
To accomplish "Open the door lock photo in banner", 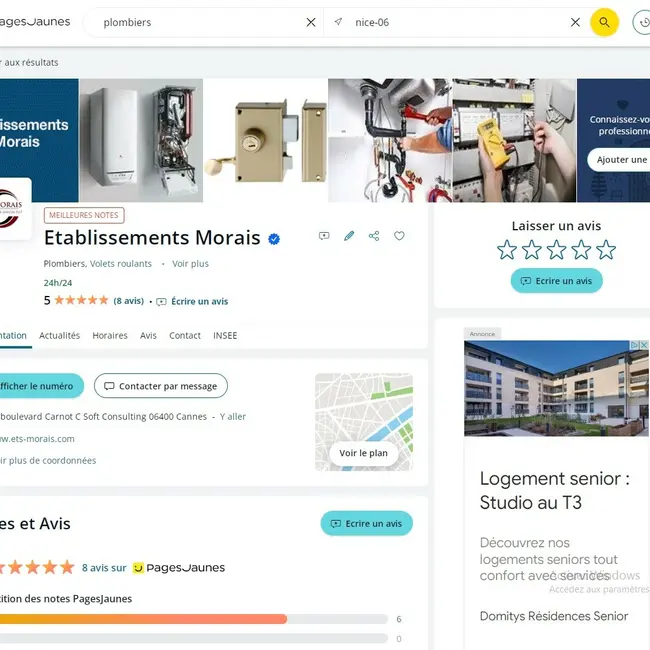I will pos(265,141).
